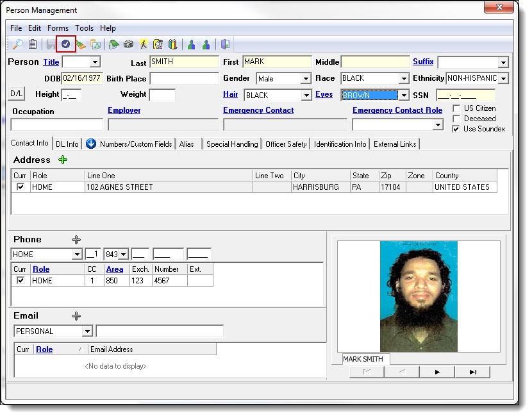This screenshot has height=418, width=532.
Task: Add a new phone with plus icon
Action: pyautogui.click(x=76, y=239)
